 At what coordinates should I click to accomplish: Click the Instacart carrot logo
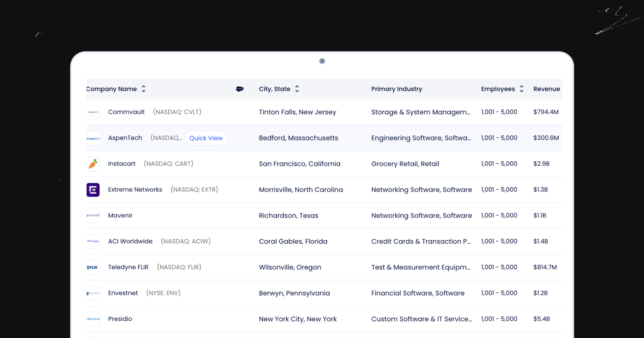tap(93, 164)
